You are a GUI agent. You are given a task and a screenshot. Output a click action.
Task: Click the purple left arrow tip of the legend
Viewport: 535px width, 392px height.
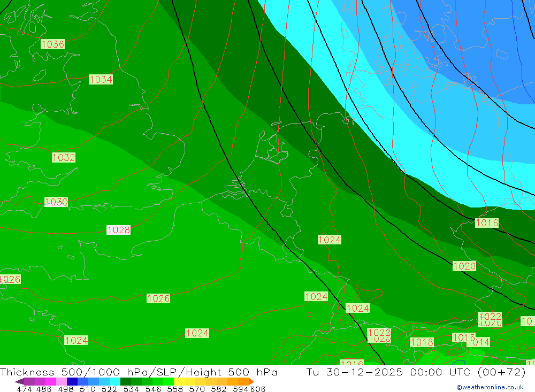coord(19,381)
